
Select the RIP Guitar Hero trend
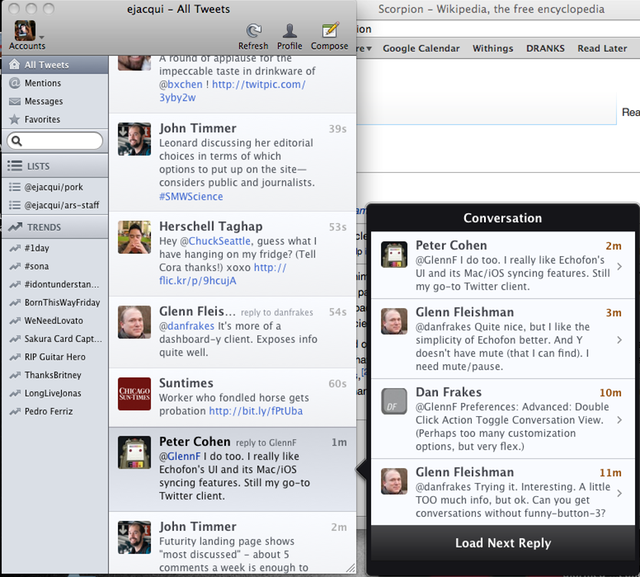tap(56, 357)
